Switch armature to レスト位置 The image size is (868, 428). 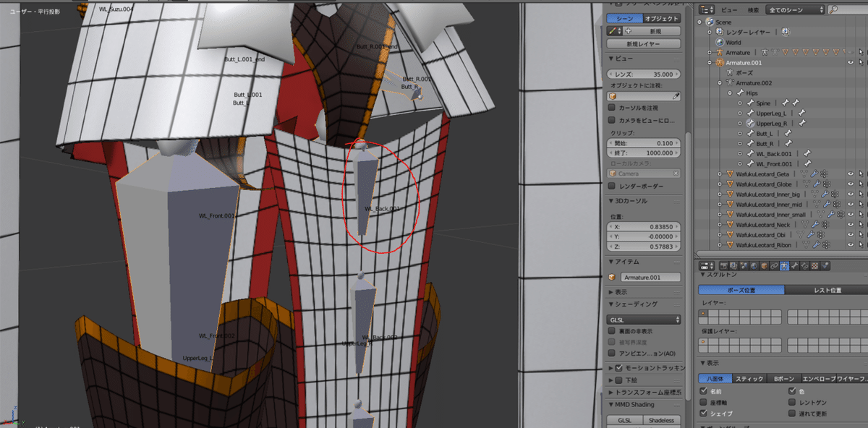(x=826, y=290)
